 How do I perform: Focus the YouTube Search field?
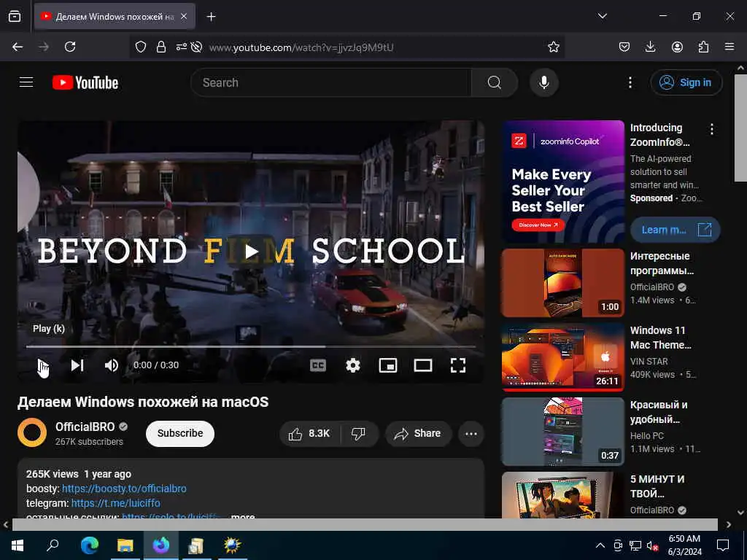click(331, 82)
